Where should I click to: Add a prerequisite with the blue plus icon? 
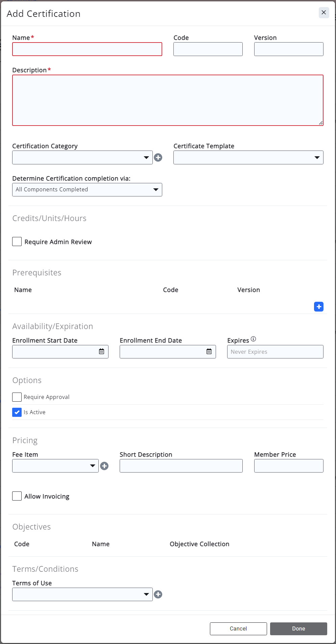[319, 306]
